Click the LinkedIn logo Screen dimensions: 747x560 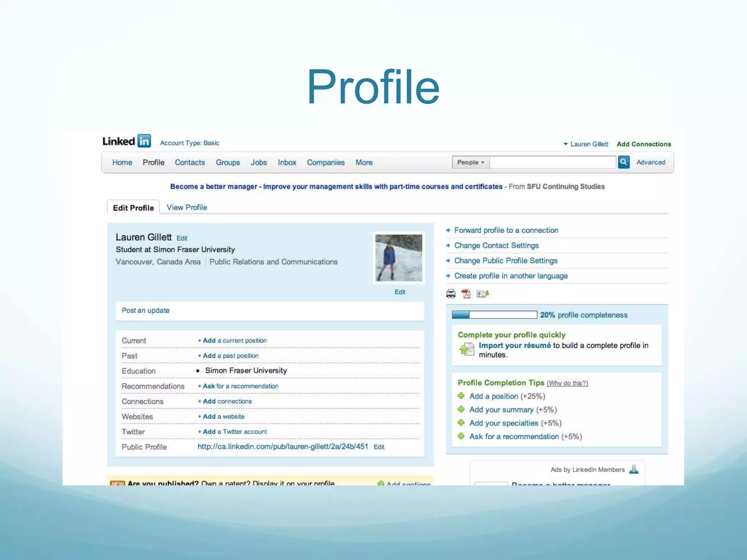coord(127,141)
